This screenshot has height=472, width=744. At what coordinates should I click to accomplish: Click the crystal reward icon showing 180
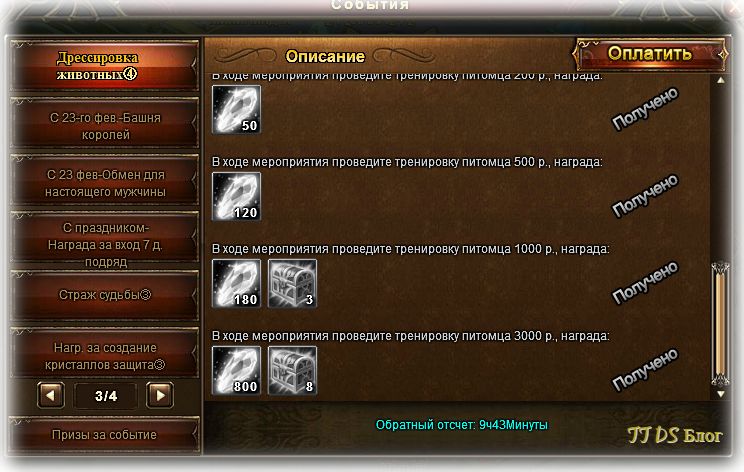click(x=236, y=283)
